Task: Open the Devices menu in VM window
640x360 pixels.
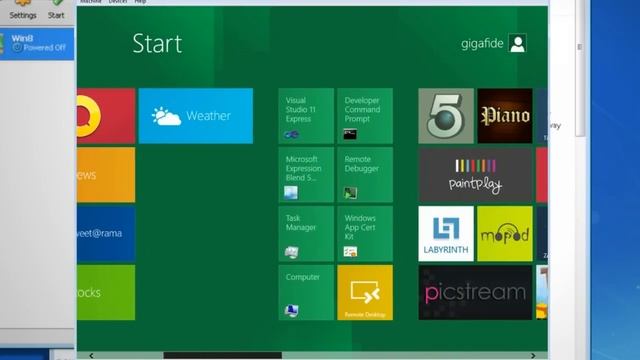Action: tap(118, 2)
